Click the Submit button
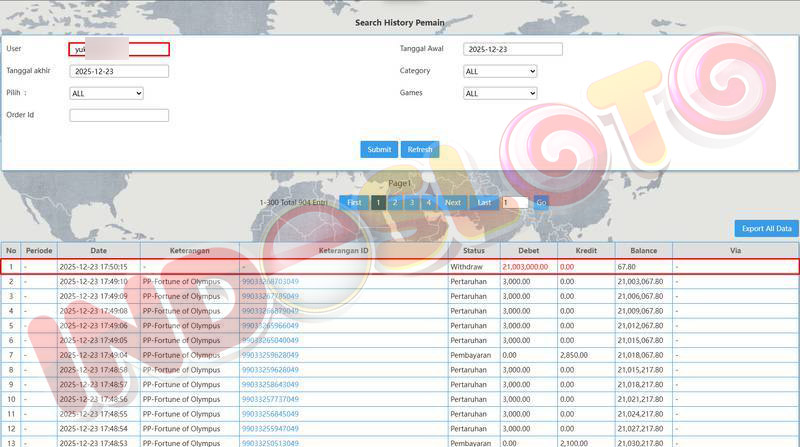 379,149
